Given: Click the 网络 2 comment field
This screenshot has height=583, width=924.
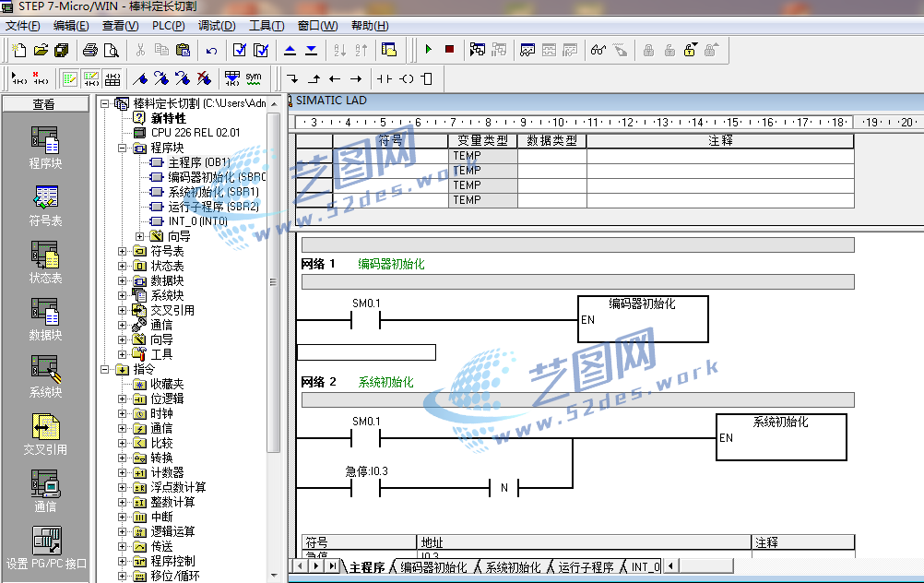Looking at the screenshot, I should coord(577,399).
